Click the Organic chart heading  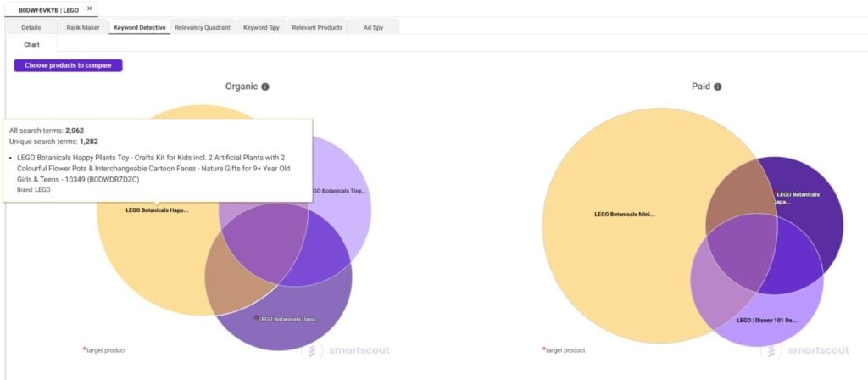pos(242,87)
